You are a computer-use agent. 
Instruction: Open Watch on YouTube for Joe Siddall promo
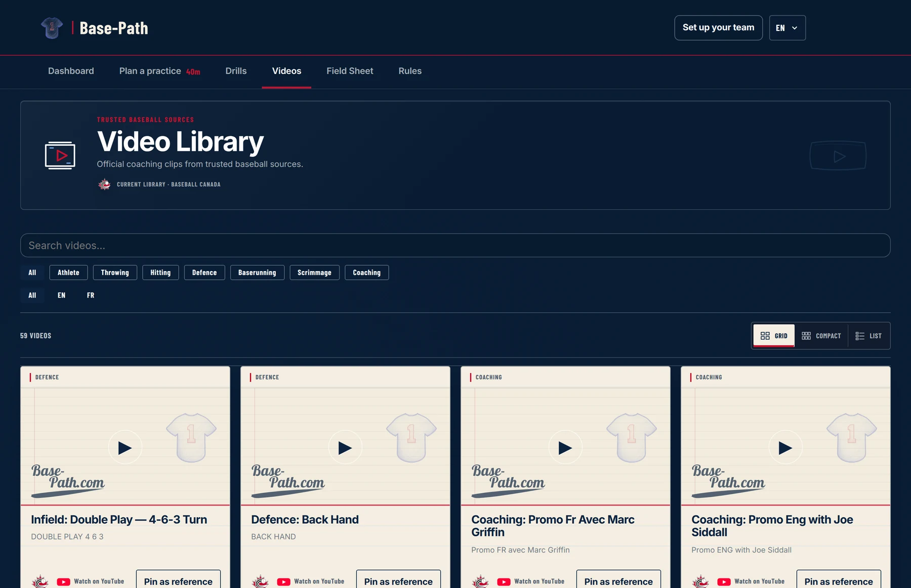(759, 581)
